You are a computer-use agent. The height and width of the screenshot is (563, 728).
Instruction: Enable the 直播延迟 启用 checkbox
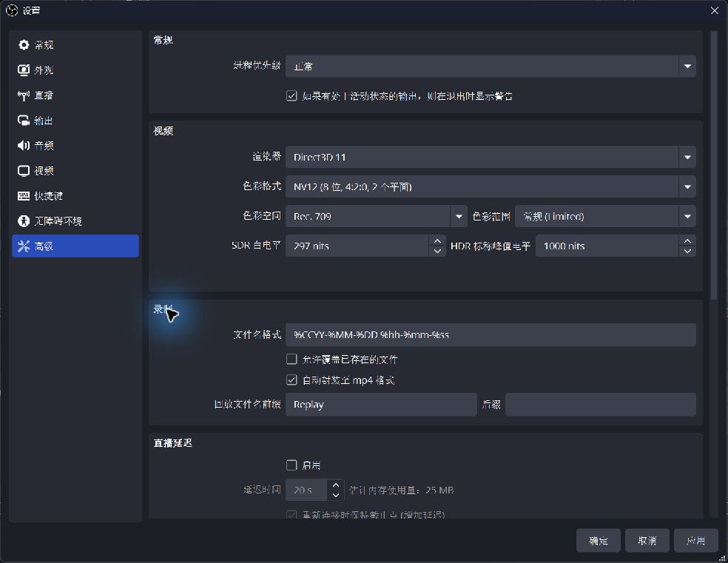click(291, 465)
